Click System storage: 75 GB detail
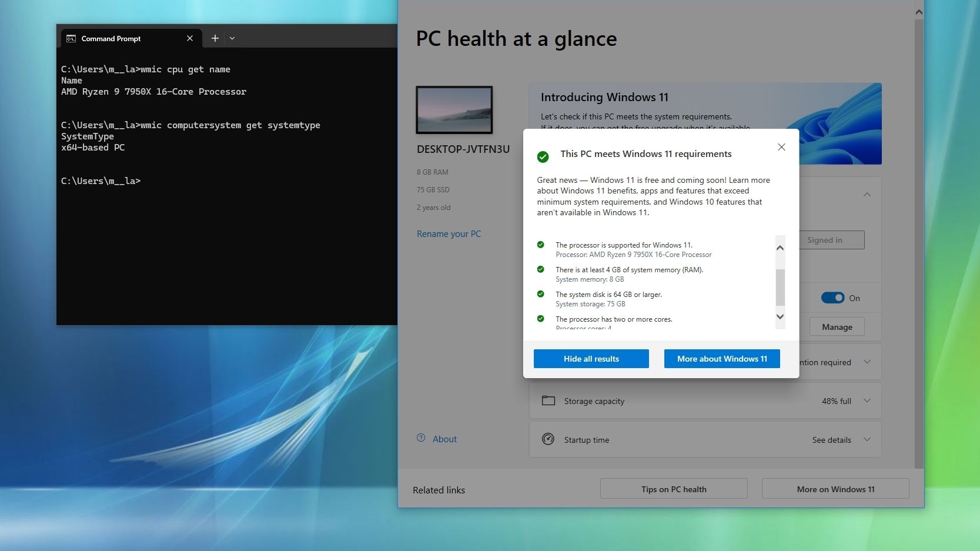Viewport: 980px width, 551px height. click(x=590, y=304)
